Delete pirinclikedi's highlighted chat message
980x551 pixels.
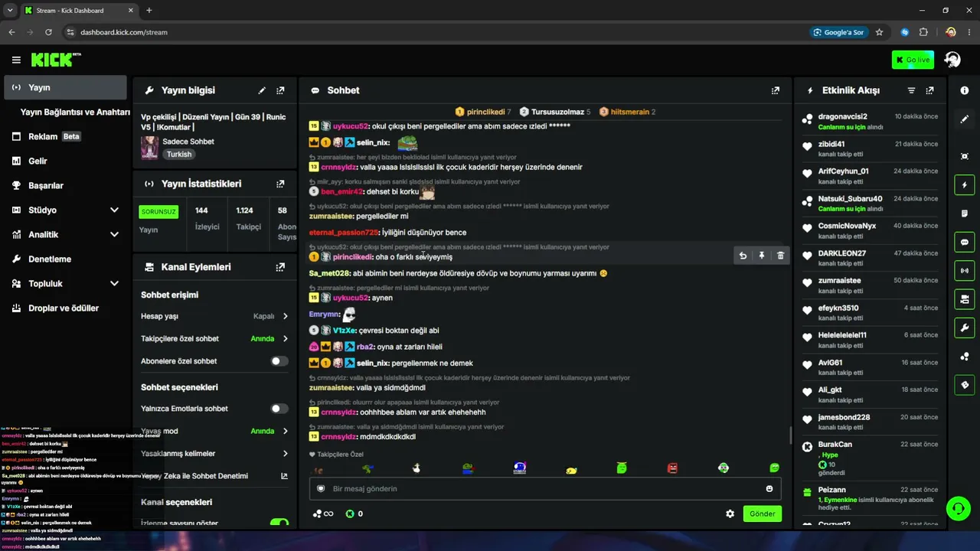[780, 256]
